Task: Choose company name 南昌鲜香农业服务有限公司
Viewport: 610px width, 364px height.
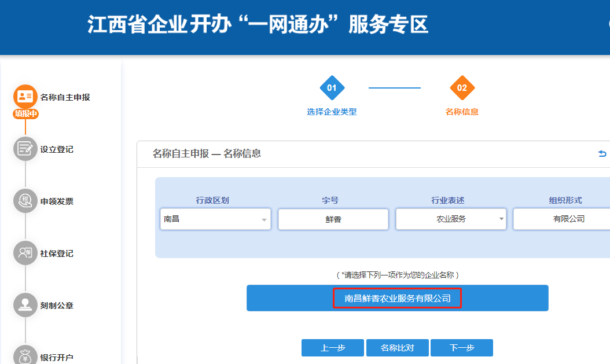Action: (x=397, y=299)
